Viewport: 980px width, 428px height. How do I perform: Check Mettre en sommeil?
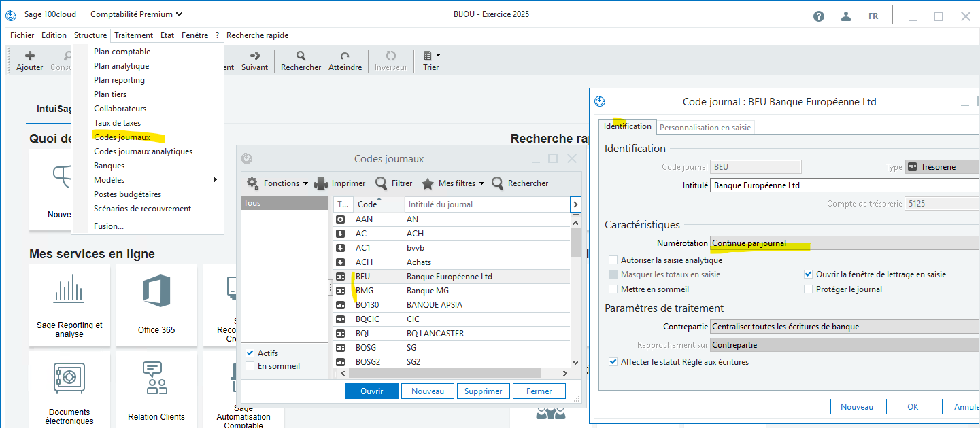pos(613,289)
